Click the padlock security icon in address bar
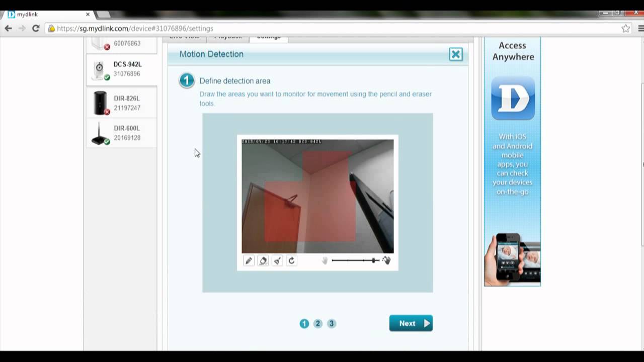 click(x=51, y=29)
